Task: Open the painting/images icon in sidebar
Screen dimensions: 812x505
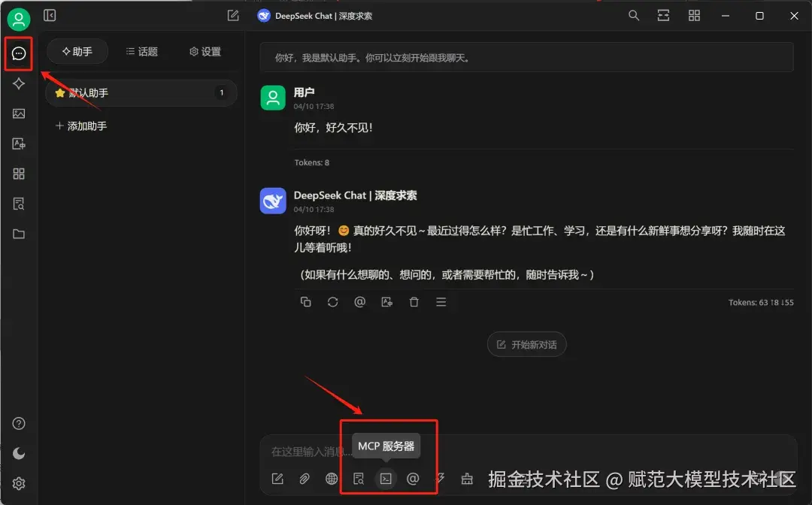Action: pos(19,113)
